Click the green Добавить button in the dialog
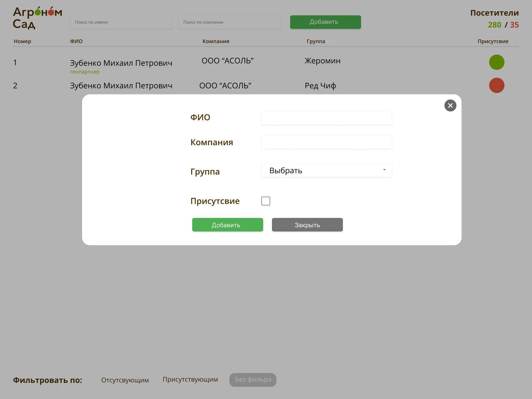532x399 pixels. [227, 225]
